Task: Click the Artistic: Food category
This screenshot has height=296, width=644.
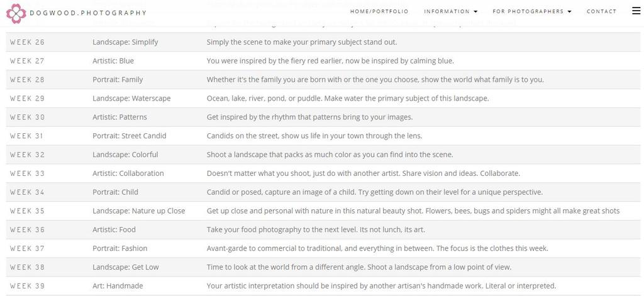Action: tap(114, 229)
